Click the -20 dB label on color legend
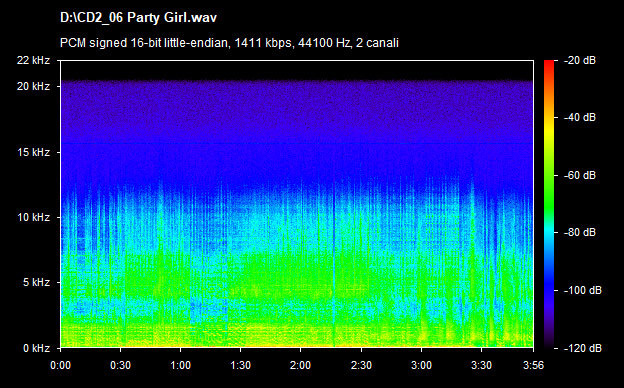The image size is (624, 388). (x=580, y=60)
